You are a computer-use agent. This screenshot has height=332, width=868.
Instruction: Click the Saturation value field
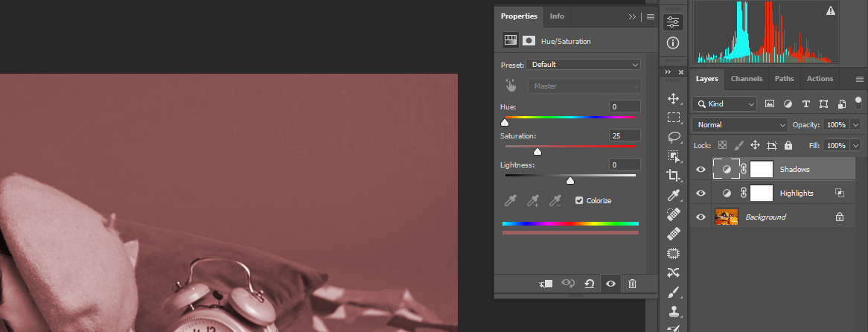625,135
